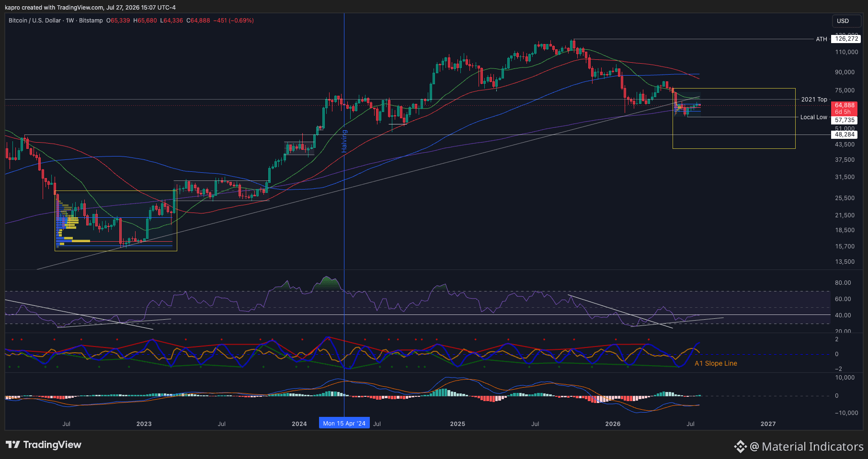Screen dimensions: 868x459
Task: Click the 21,500 price axis label
Action: click(x=845, y=215)
